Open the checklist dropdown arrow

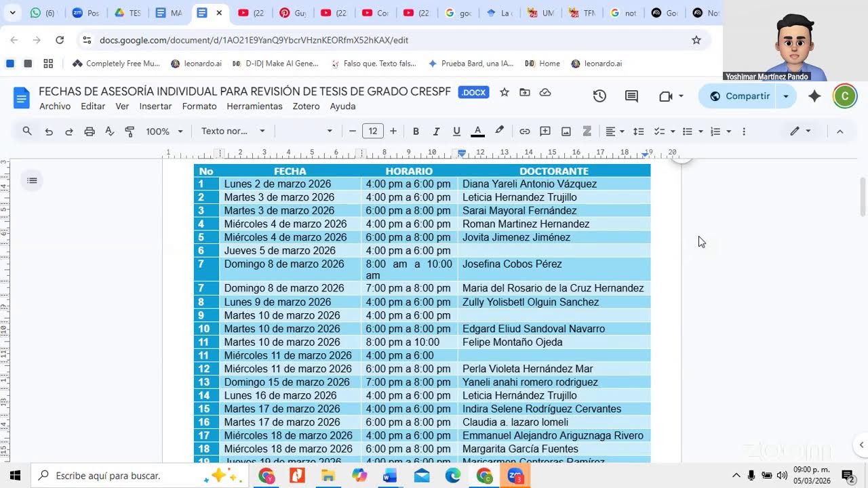673,131
